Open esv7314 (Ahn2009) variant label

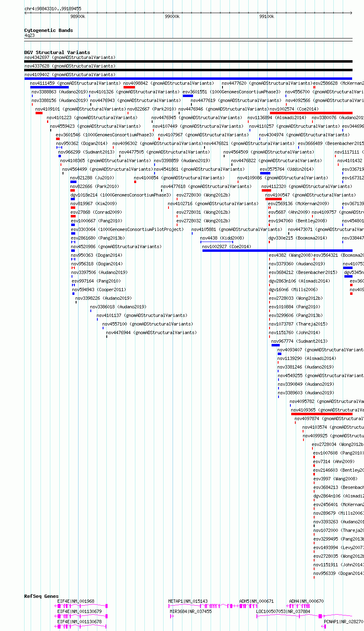click(x=334, y=461)
